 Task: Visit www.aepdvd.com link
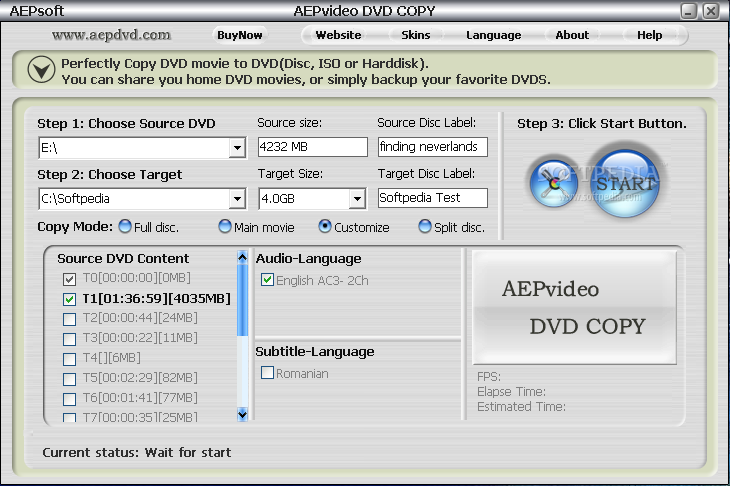pyautogui.click(x=111, y=35)
